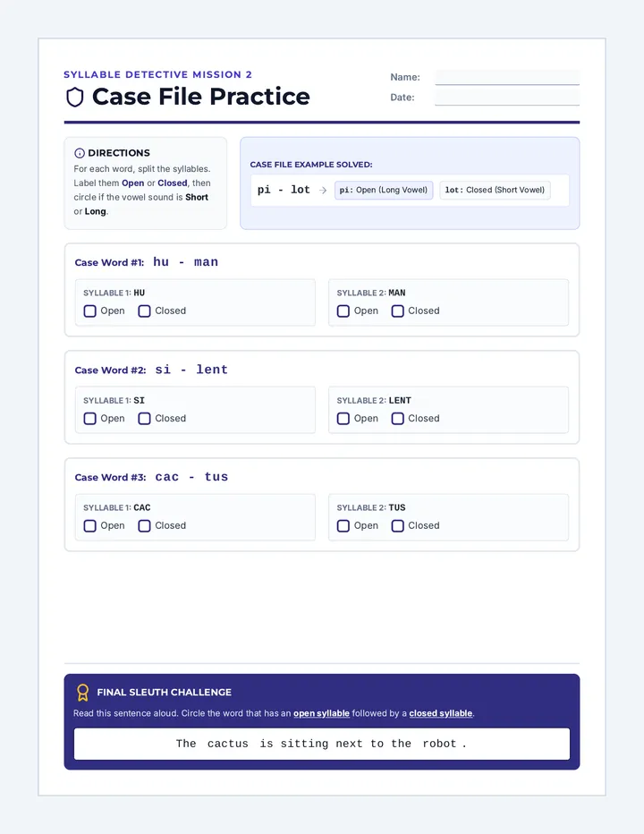Viewport: 644px width, 834px height.
Task: Select the lot: Closed (Short Vowel) tag
Action: click(495, 190)
